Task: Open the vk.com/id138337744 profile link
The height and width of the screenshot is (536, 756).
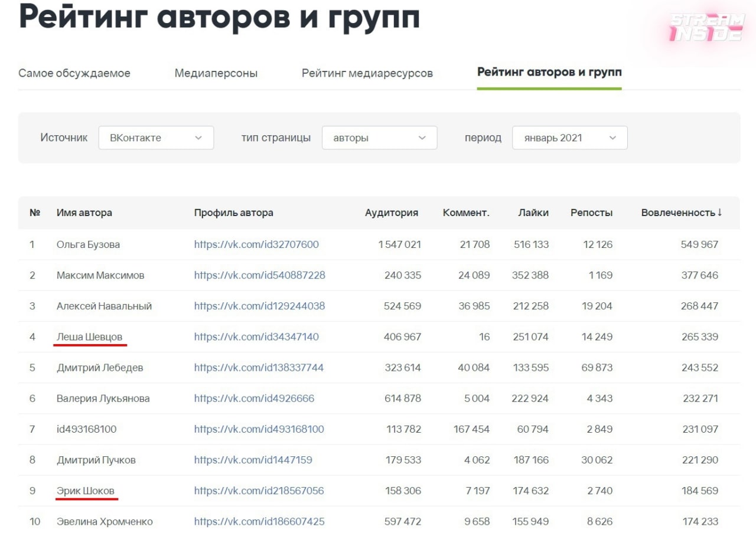Action: (259, 367)
